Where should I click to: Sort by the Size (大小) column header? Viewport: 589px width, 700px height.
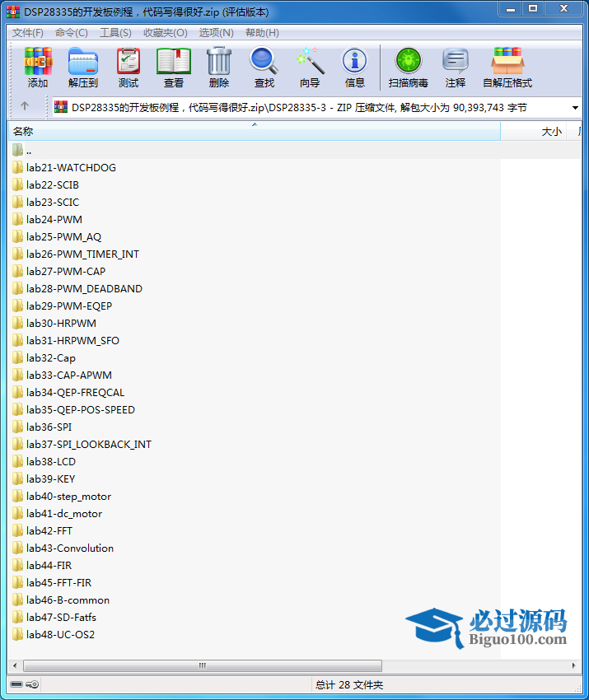point(533,131)
